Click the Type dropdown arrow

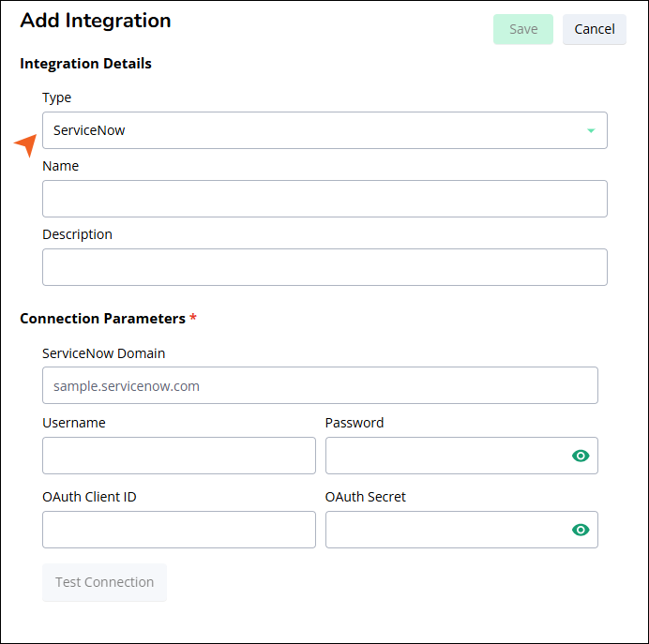(591, 130)
